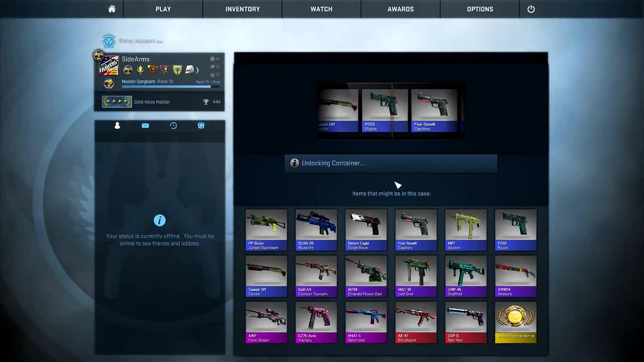Click the SideArms profile avatar
The width and height of the screenshot is (644, 362).
coord(109,65)
